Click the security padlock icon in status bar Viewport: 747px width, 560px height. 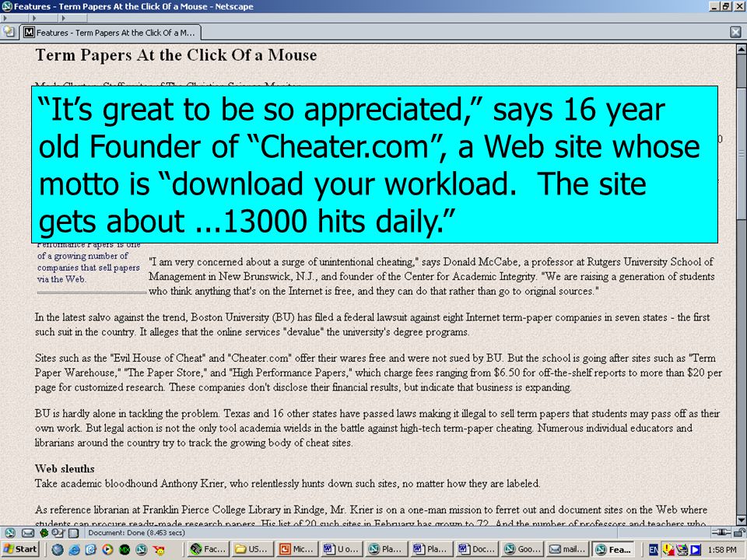pyautogui.click(x=738, y=532)
